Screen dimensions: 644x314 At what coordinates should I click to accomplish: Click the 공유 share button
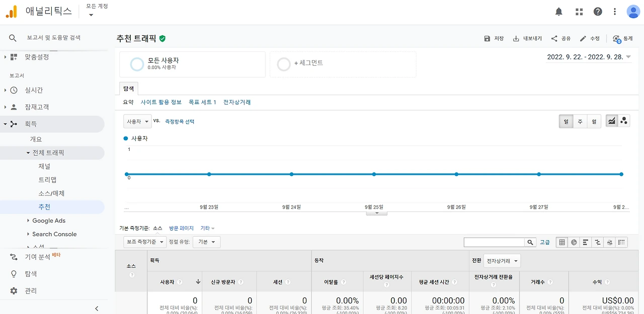tap(560, 39)
